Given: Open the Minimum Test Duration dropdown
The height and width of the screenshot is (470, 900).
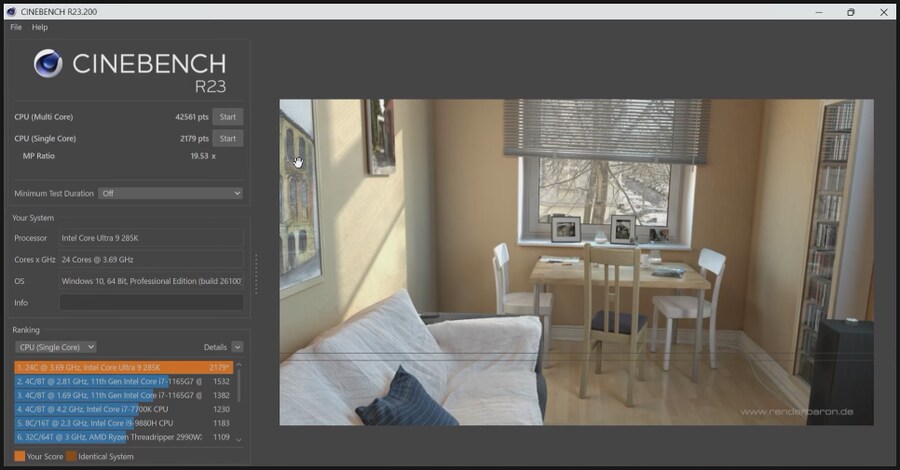Looking at the screenshot, I should click(170, 193).
